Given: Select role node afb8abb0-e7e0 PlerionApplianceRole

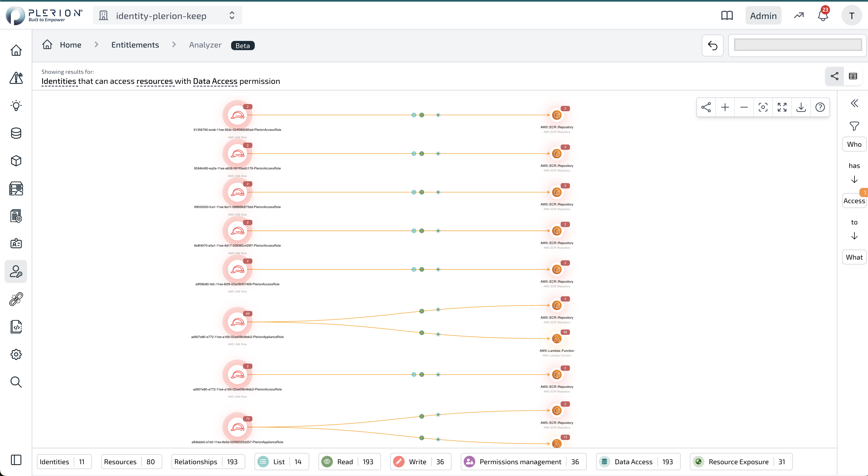Looking at the screenshot, I should coord(237,427).
